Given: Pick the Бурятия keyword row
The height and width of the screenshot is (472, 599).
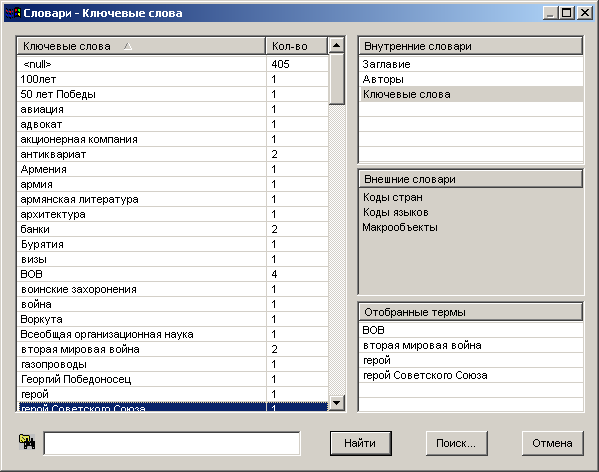Looking at the screenshot, I should point(173,244).
